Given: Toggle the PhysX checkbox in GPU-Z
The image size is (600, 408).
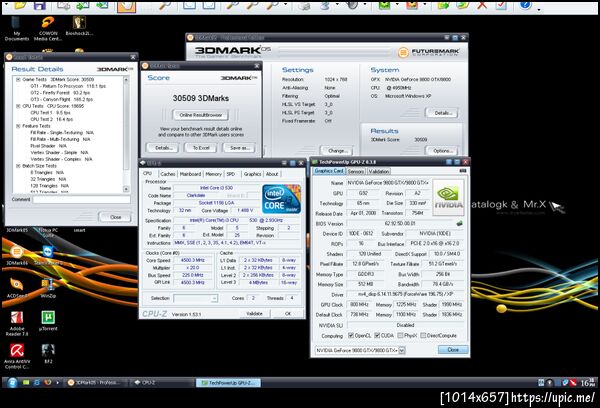Looking at the screenshot, I should pyautogui.click(x=400, y=335).
